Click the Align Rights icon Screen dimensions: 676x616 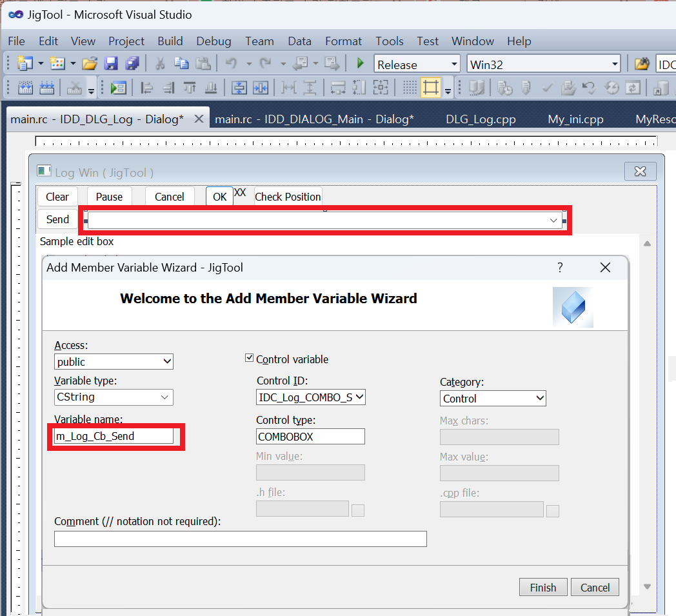tap(168, 88)
